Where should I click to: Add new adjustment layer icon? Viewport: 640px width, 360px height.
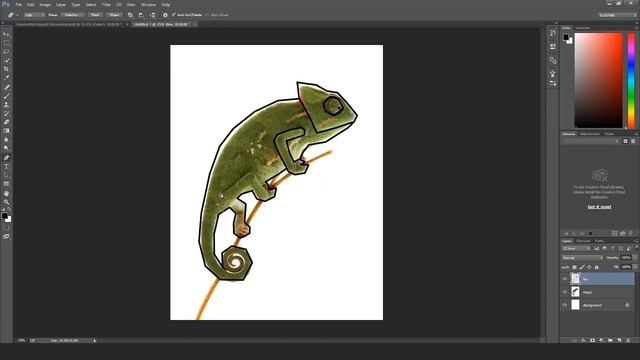pos(601,340)
